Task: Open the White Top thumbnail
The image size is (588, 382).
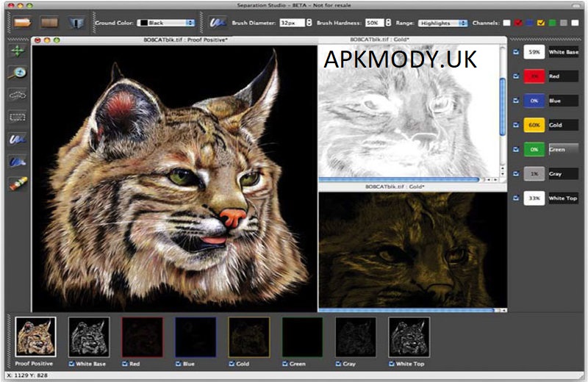Action: tap(409, 336)
